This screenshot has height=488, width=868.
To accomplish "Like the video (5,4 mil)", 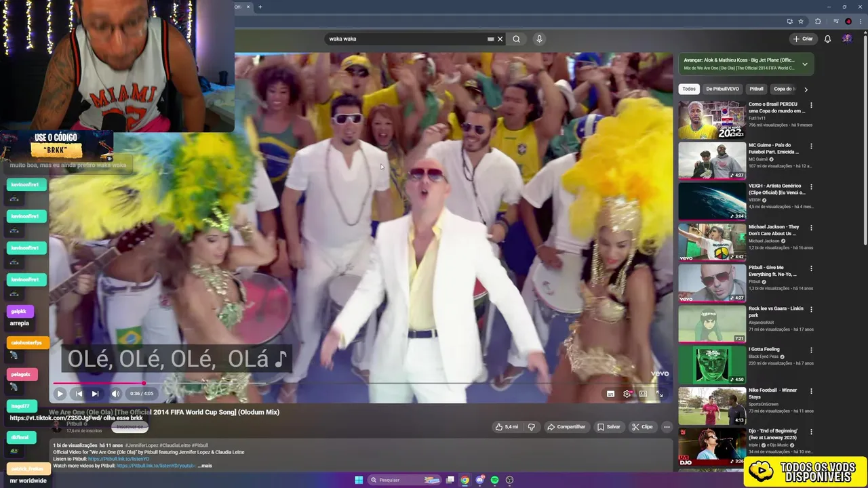I will pyautogui.click(x=507, y=427).
